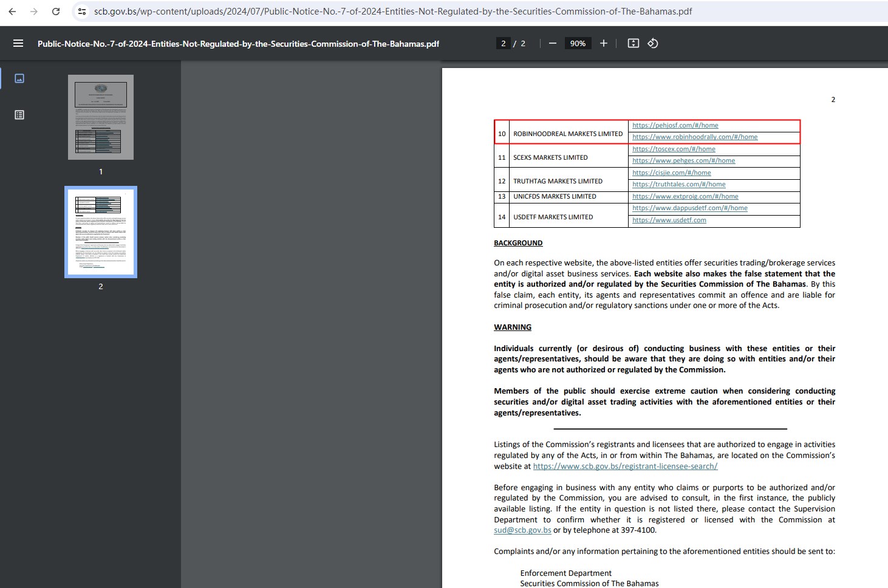This screenshot has width=888, height=588.
Task: Select page 2 thumbnail
Action: pyautogui.click(x=101, y=232)
